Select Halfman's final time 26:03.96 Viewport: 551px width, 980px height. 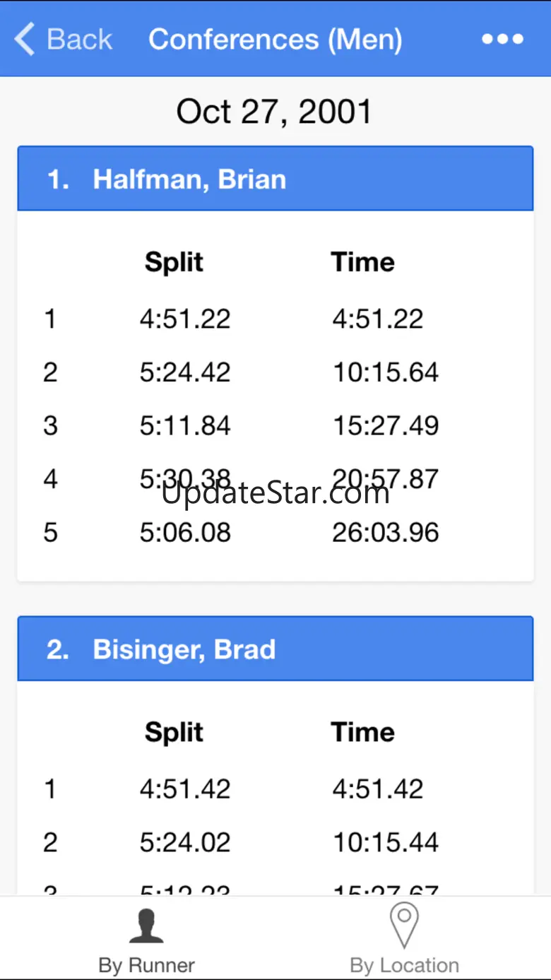click(x=386, y=532)
